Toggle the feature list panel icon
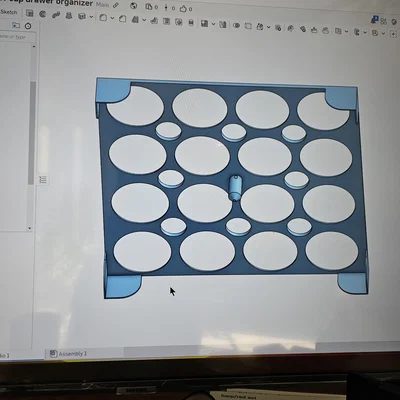This screenshot has width=400, height=400. pos(43,180)
